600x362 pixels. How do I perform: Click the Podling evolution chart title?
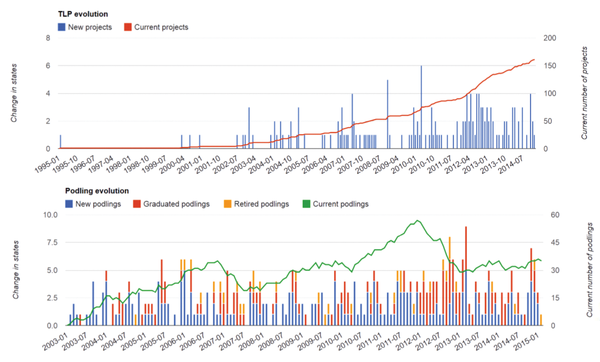click(97, 191)
